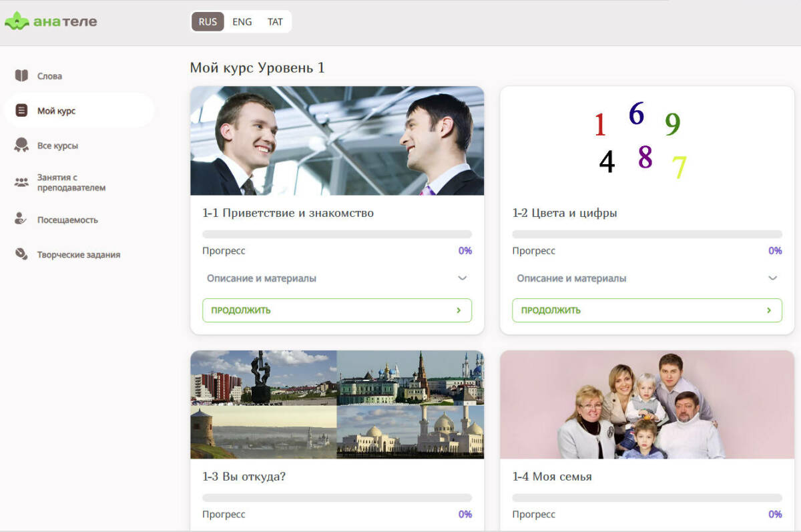Image resolution: width=801 pixels, height=532 pixels.
Task: Select the Мой курс sidebar icon
Action: [x=21, y=110]
